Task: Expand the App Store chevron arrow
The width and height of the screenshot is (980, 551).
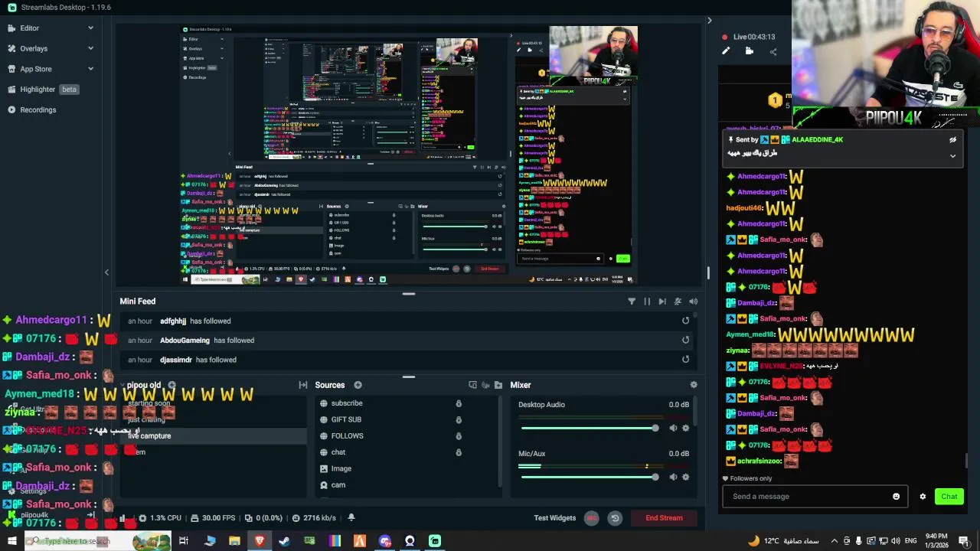Action: point(90,69)
